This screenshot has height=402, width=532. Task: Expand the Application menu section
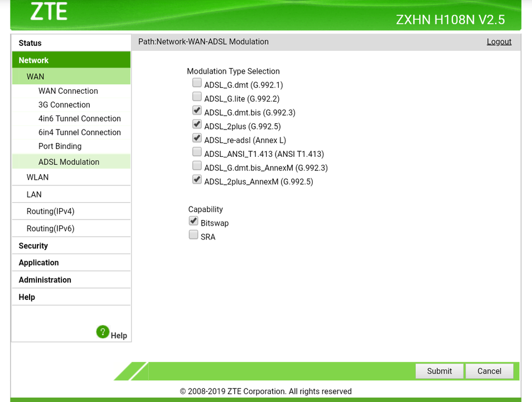[x=71, y=262]
